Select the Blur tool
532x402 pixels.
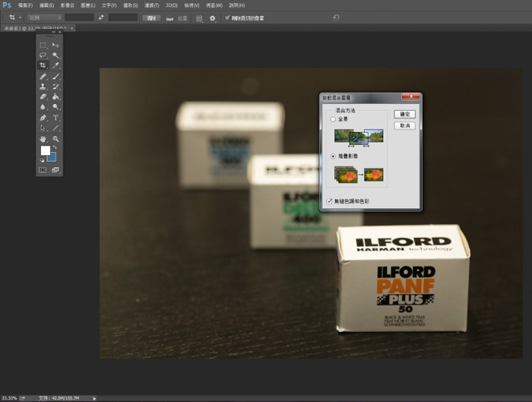coord(43,107)
